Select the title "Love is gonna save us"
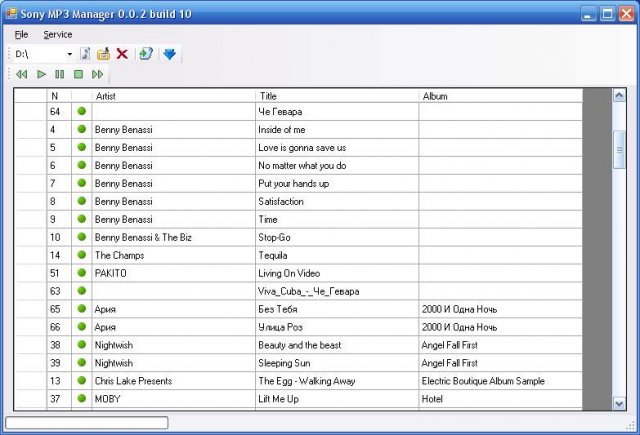This screenshot has width=640, height=435. pyautogui.click(x=302, y=148)
